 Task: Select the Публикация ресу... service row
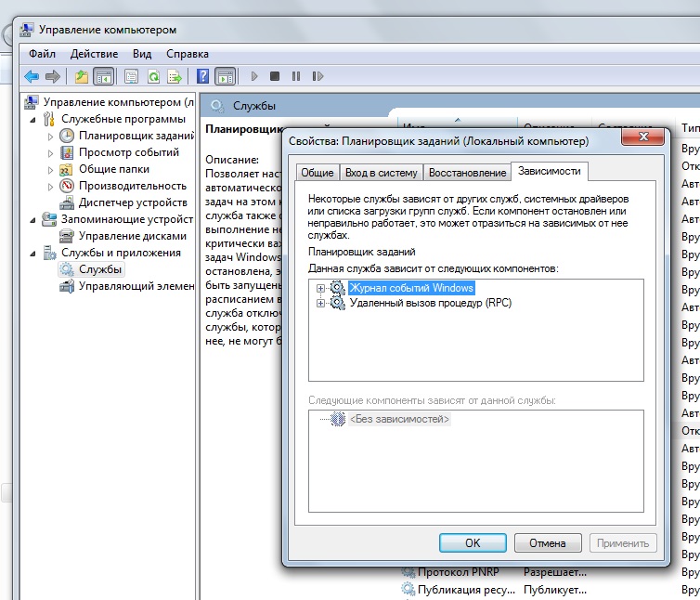549,590
